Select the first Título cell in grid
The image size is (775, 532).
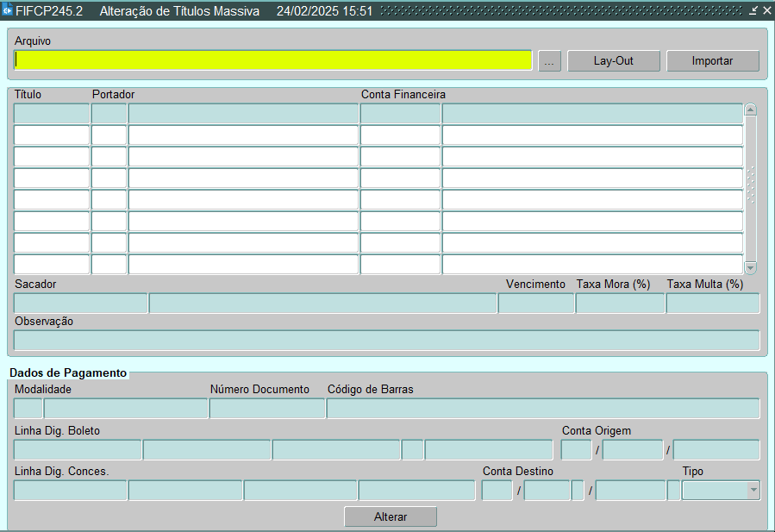[x=52, y=114]
